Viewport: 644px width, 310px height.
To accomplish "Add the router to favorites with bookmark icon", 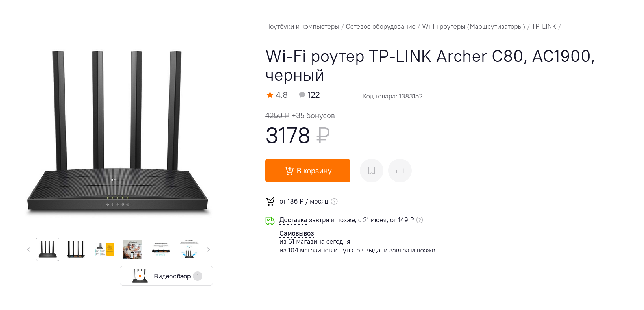I will [x=371, y=171].
